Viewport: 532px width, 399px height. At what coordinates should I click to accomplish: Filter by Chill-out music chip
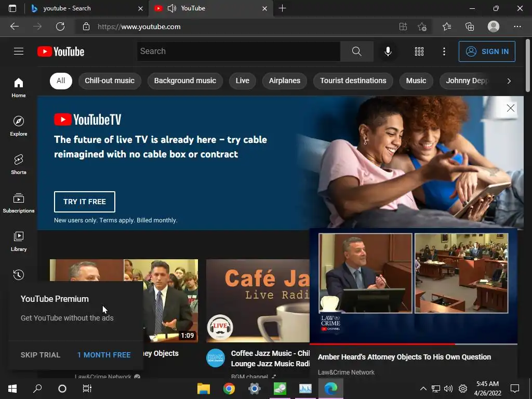[110, 81]
